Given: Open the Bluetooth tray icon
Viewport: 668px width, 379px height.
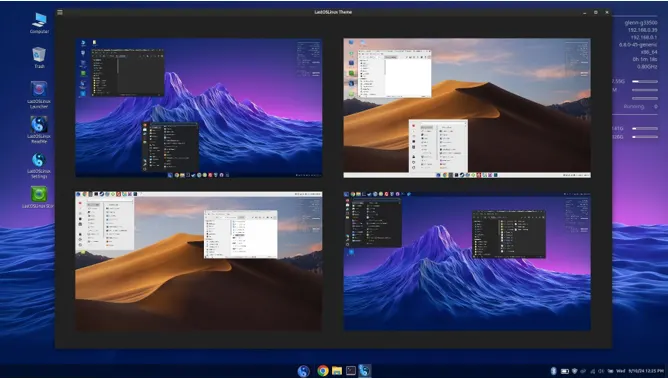Looking at the screenshot, I should tap(553, 371).
